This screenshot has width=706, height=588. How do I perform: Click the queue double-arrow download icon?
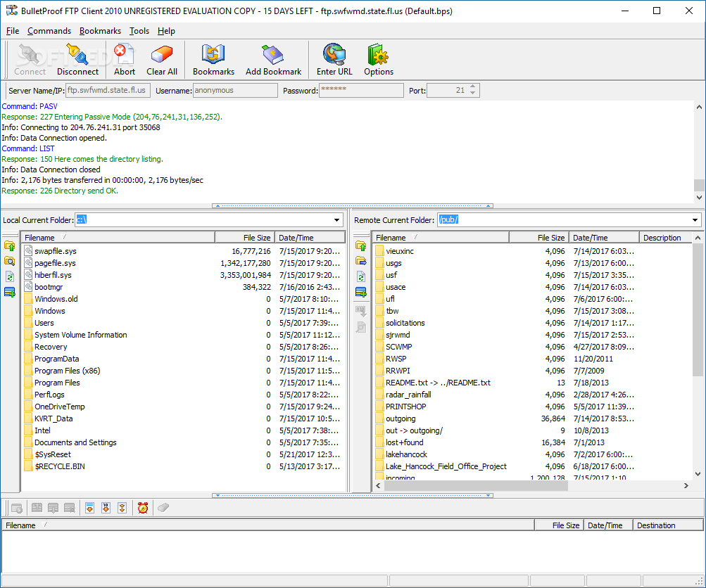click(x=122, y=508)
